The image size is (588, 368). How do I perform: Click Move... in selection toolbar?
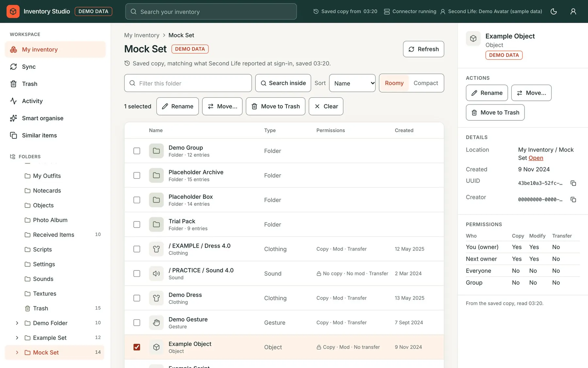pos(222,106)
